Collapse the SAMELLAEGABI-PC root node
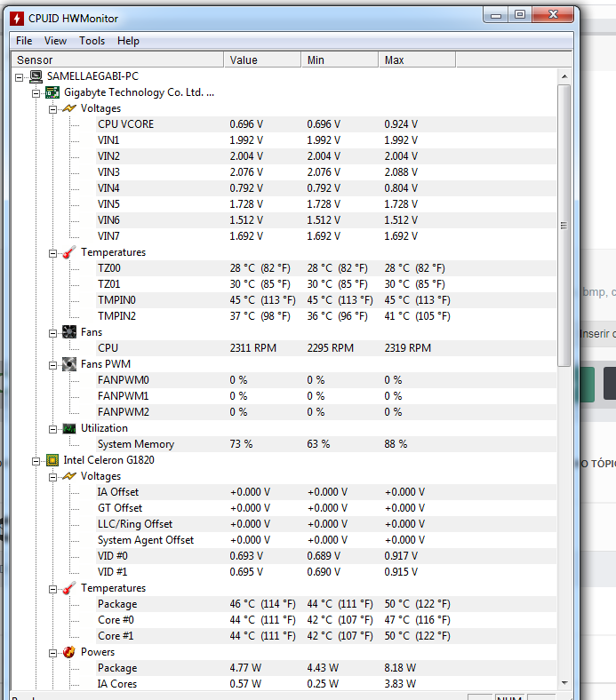 pos(19,77)
